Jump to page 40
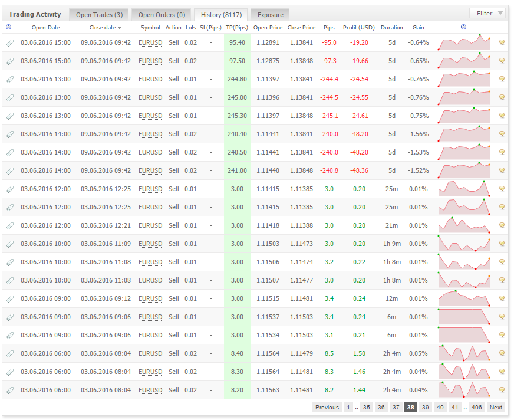The height and width of the screenshot is (420, 514). click(440, 407)
